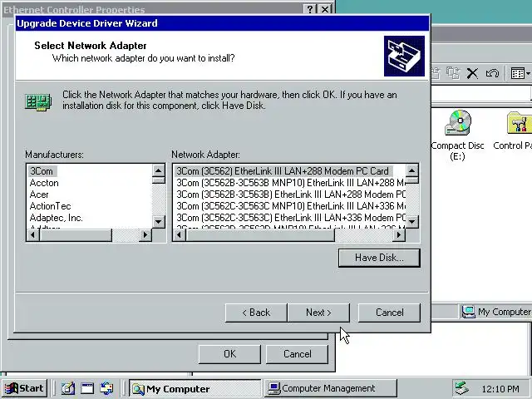532x399 pixels.
Task: Open Outlook Express quick launch icon
Action: 106,388
